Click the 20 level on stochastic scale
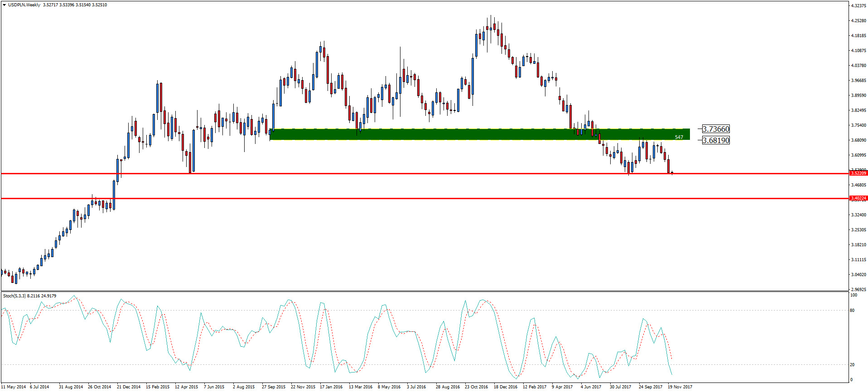868x392 pixels. pos(853,365)
